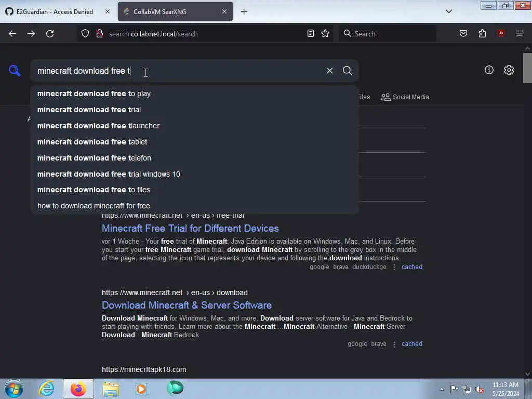Open tracking protection shield icon
The width and height of the screenshot is (532, 399).
pyautogui.click(x=85, y=34)
